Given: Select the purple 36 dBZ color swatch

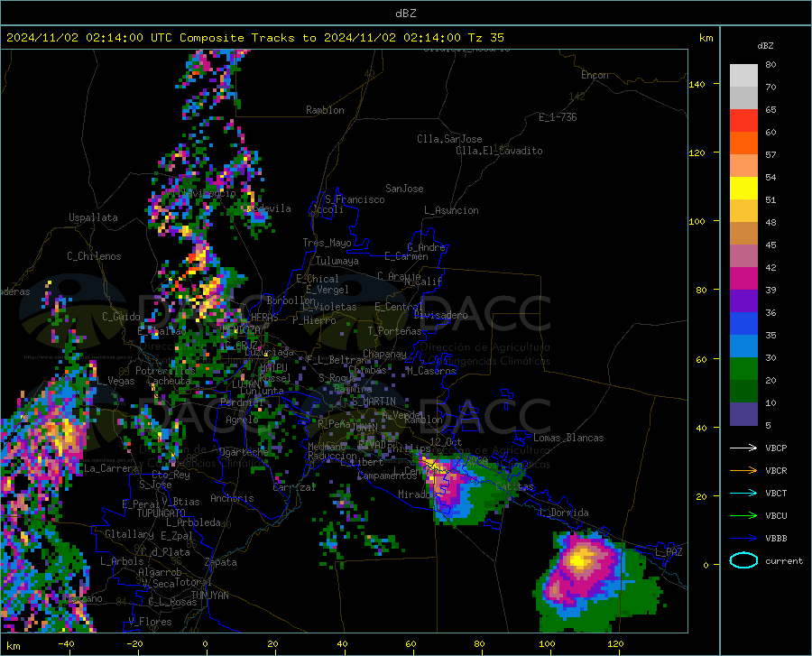Looking at the screenshot, I should [743, 301].
